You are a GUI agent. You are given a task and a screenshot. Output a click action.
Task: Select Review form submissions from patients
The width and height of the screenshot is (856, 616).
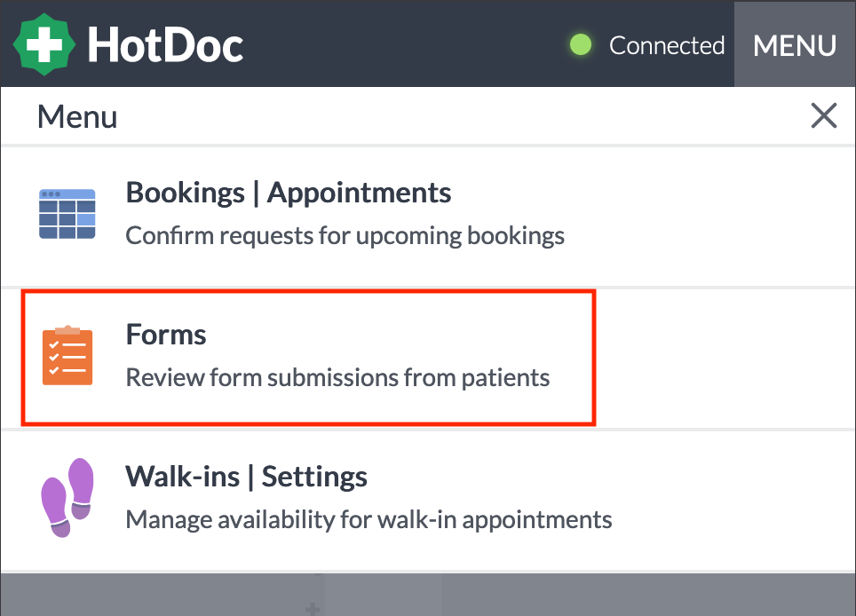pyautogui.click(x=337, y=377)
